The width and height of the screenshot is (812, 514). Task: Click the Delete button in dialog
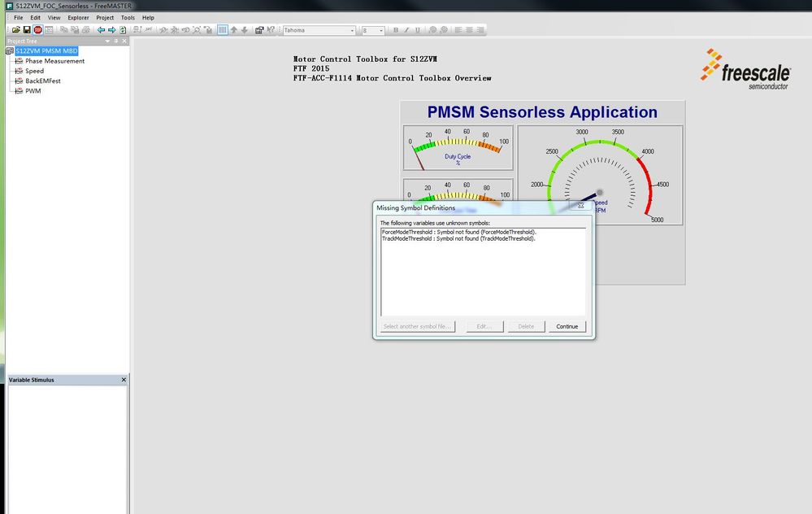pyautogui.click(x=526, y=326)
